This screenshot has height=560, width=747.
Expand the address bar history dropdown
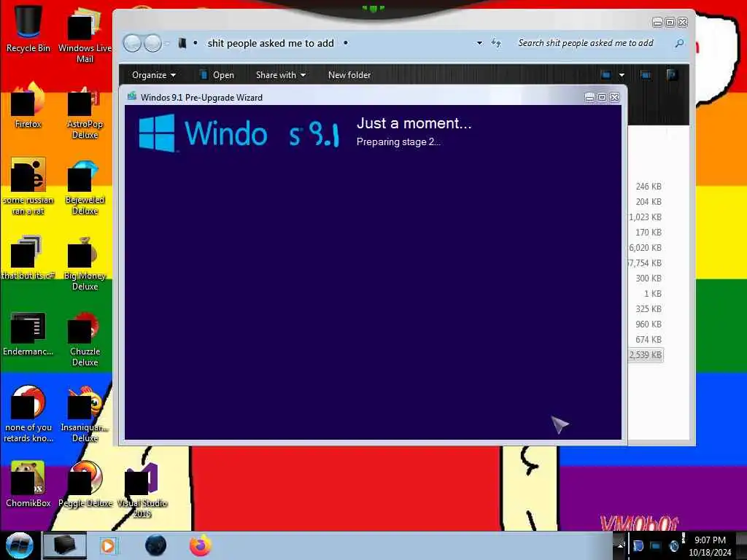pos(479,43)
